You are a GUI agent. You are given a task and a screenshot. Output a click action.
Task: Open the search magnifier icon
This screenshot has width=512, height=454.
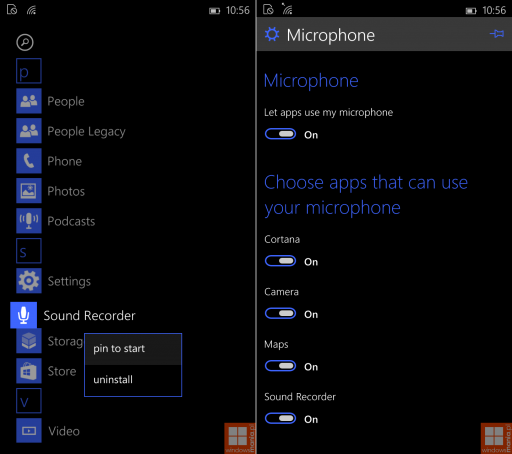click(x=25, y=42)
